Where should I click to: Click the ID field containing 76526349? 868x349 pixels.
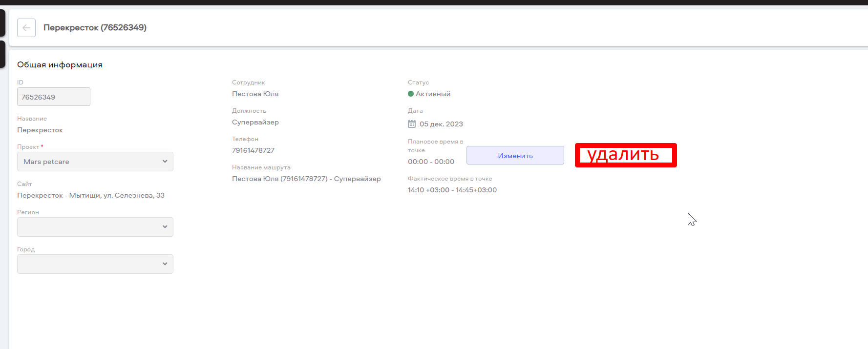click(54, 97)
